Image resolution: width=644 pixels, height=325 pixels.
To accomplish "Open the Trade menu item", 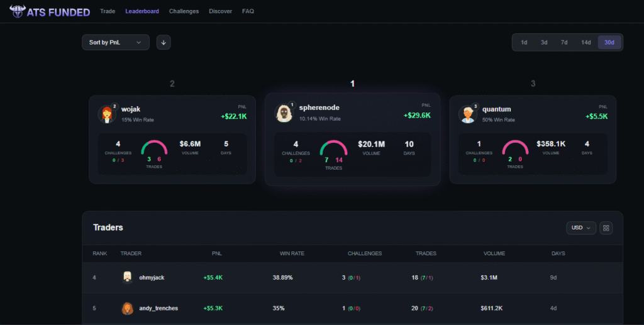I will coord(108,11).
